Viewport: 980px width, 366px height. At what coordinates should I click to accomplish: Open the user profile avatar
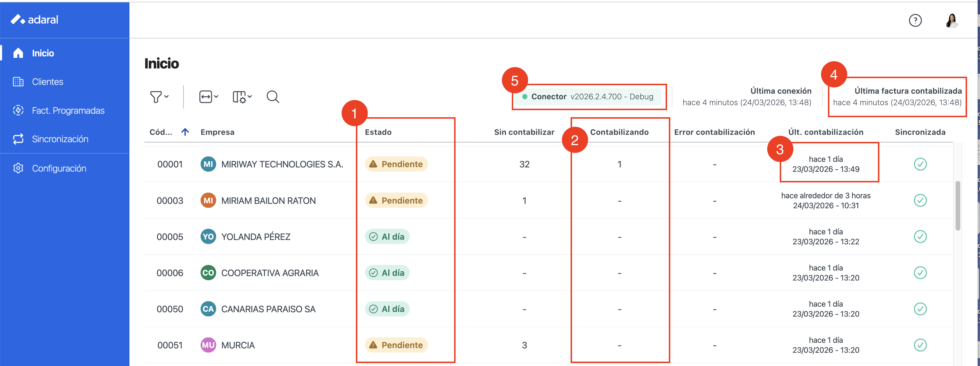951,20
